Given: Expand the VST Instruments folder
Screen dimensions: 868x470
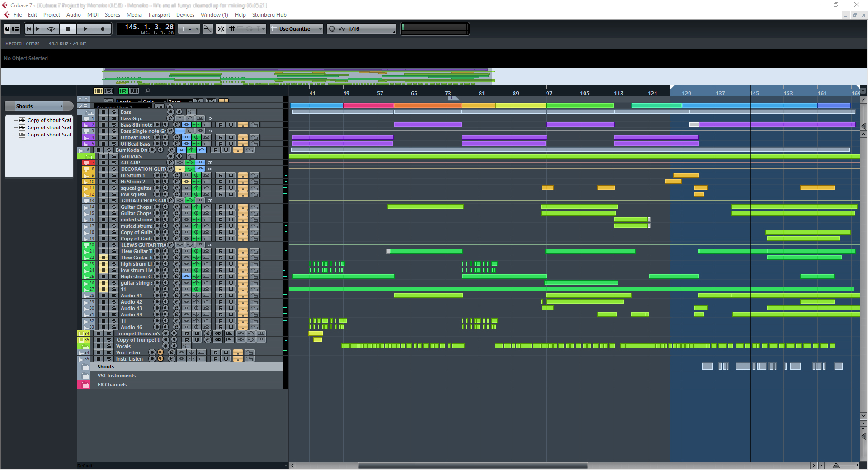Looking at the screenshot, I should [x=85, y=376].
